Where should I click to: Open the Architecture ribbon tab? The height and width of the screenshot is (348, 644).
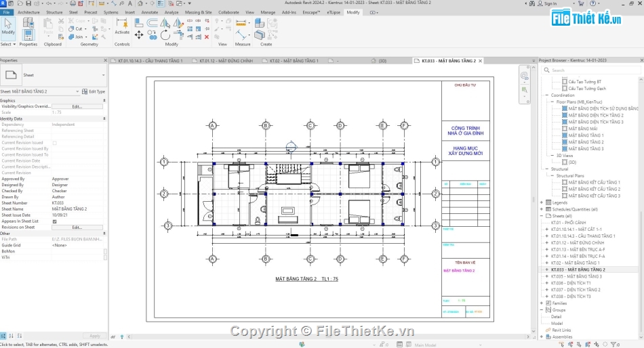(x=28, y=12)
